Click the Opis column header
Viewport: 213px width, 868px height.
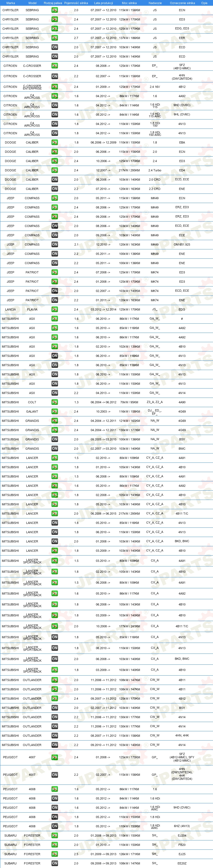204,3
